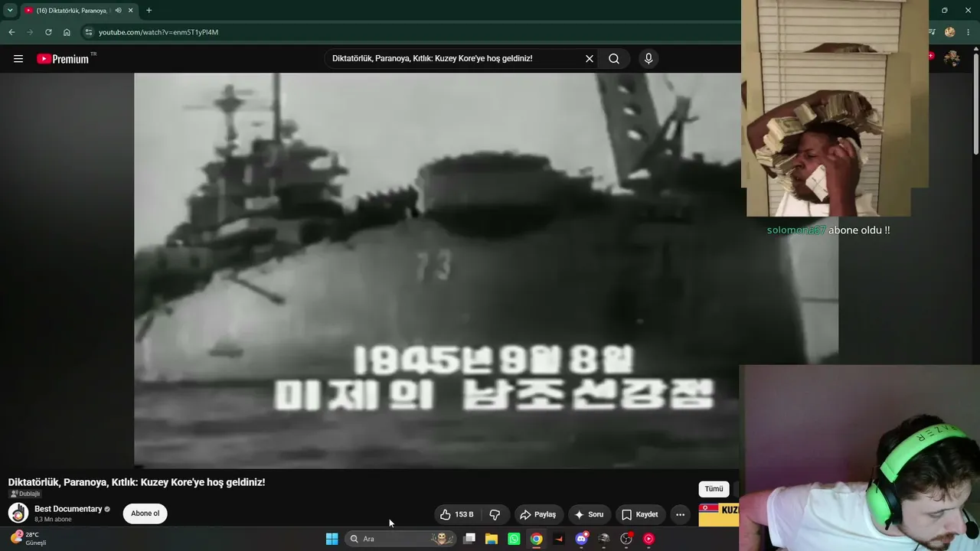Open Discord from the taskbar
This screenshot has height=551, width=980.
coord(581,539)
